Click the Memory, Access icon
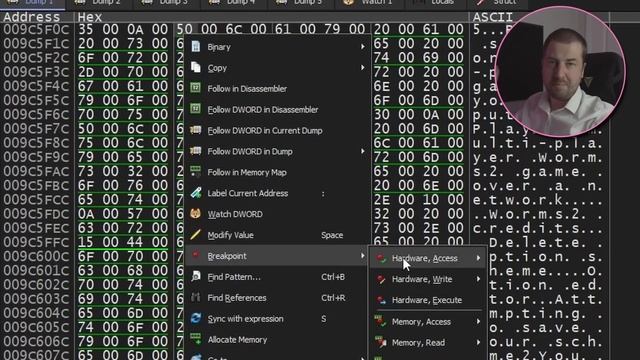This screenshot has height=360, width=640. coord(381,322)
